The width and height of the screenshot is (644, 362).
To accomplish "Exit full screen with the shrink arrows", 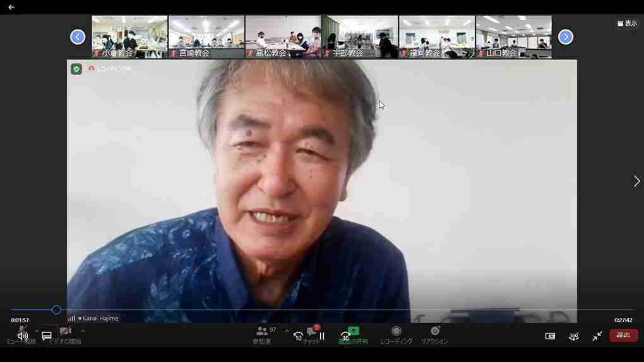I will (x=597, y=336).
